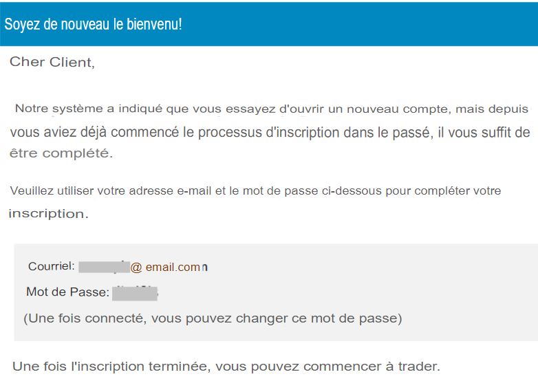Click the phrase "il vous suffit de"
The height and width of the screenshot is (392, 538).
[484, 132]
